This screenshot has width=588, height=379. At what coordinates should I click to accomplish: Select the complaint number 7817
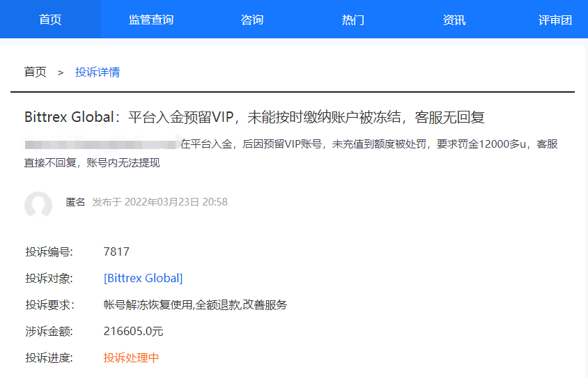(116, 252)
